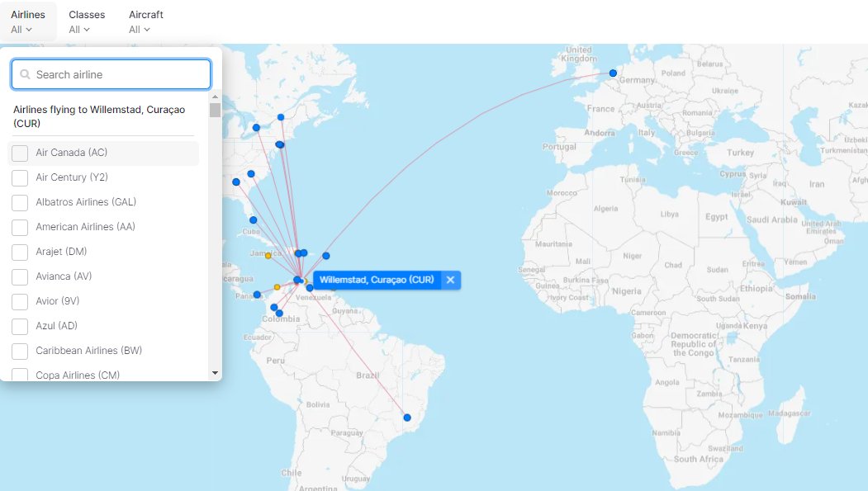Click the Copa Airlines (CM) airline label
Screen dimensions: 868x491
click(78, 375)
